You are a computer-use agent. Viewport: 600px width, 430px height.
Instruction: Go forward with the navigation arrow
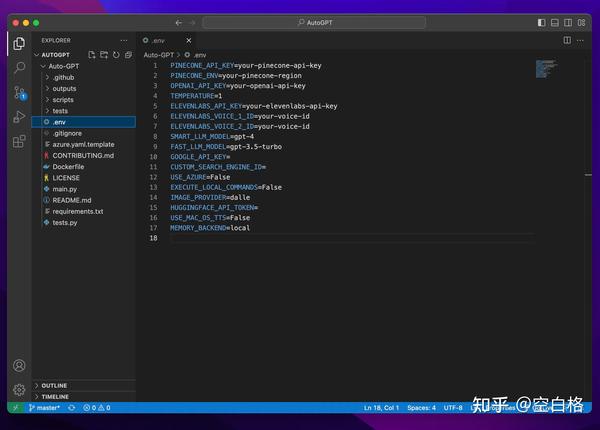pyautogui.click(x=192, y=23)
